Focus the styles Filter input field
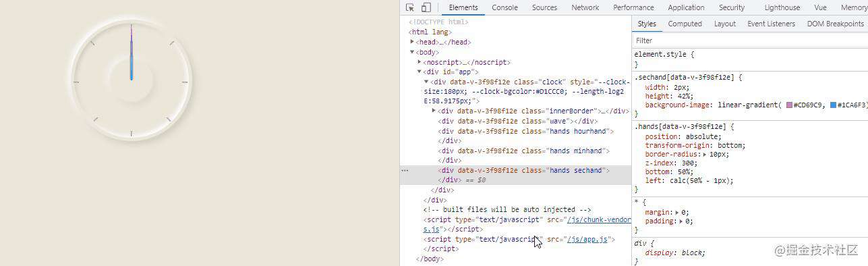 [749, 41]
